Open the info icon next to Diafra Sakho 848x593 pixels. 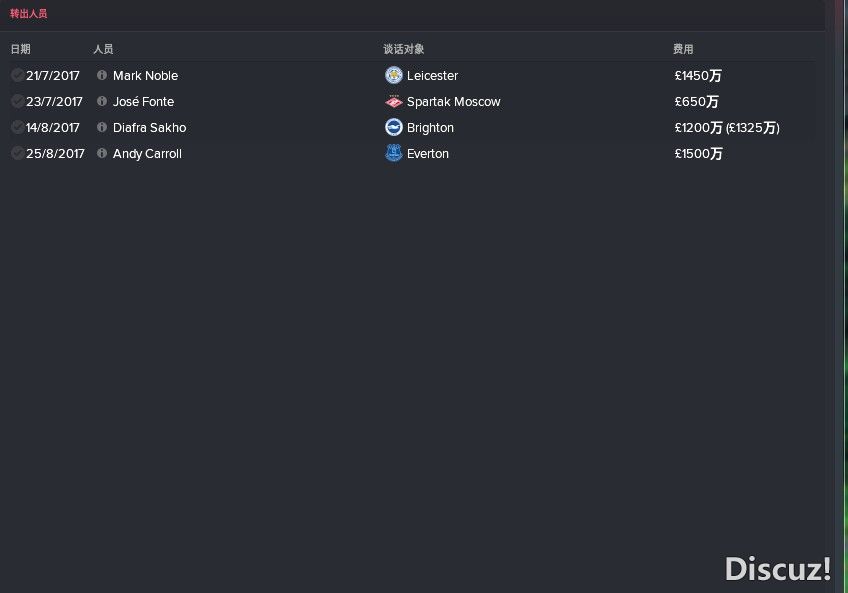[102, 127]
